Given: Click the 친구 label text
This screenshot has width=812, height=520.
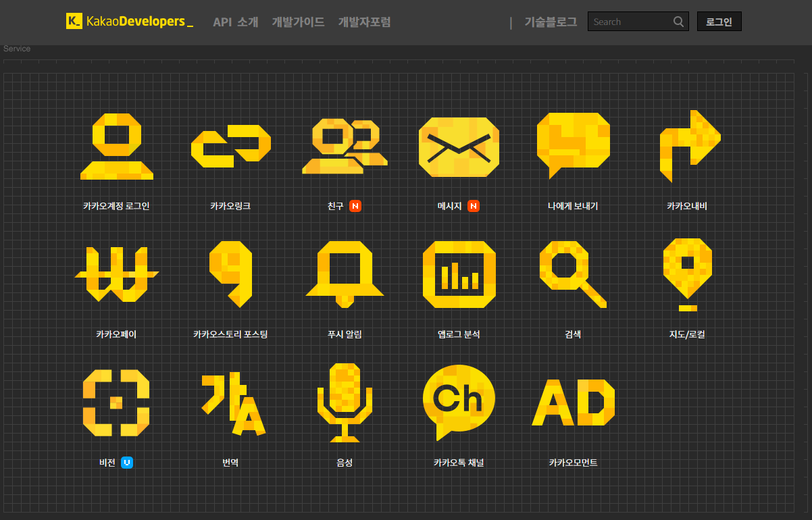Looking at the screenshot, I should pos(336,206).
